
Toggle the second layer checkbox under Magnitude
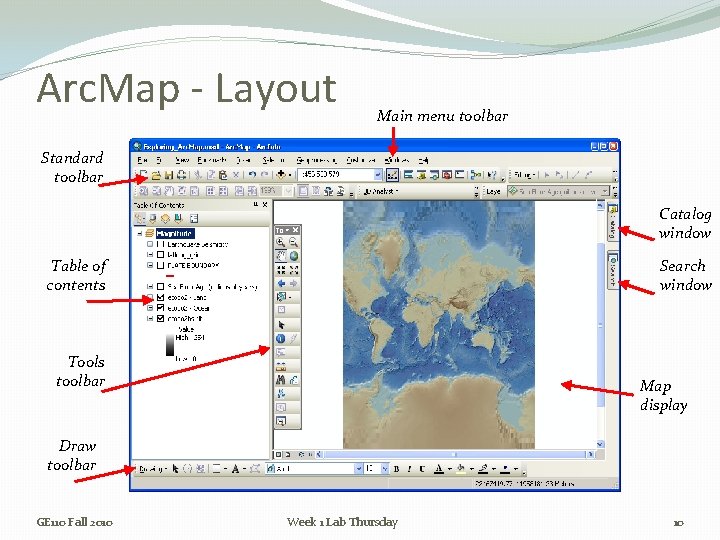click(x=160, y=254)
